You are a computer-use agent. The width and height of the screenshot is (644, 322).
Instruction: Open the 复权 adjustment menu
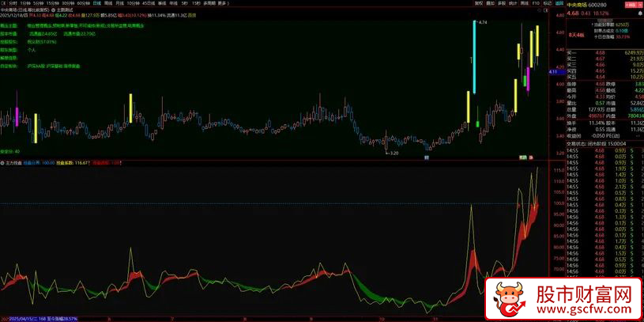point(479,3)
